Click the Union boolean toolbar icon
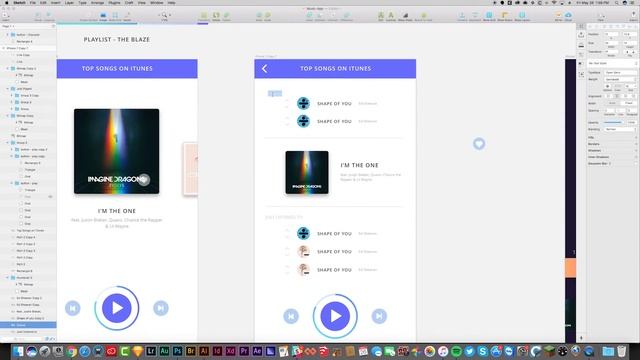 [309, 16]
